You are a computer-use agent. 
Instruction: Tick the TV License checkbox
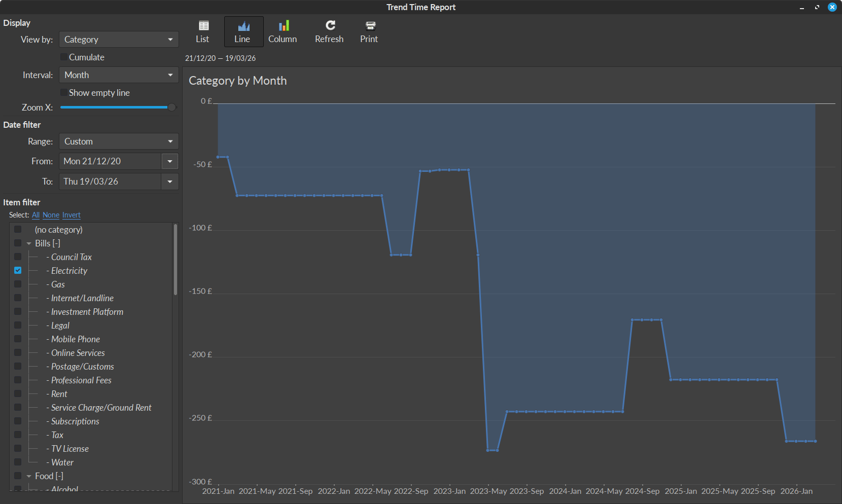tap(18, 448)
